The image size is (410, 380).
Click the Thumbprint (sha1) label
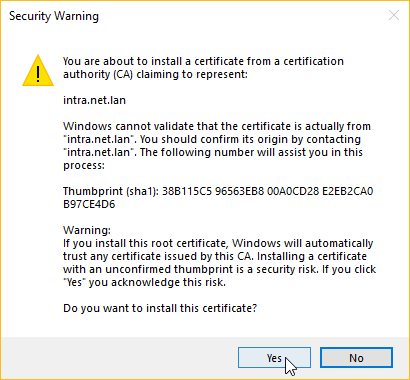(x=111, y=191)
